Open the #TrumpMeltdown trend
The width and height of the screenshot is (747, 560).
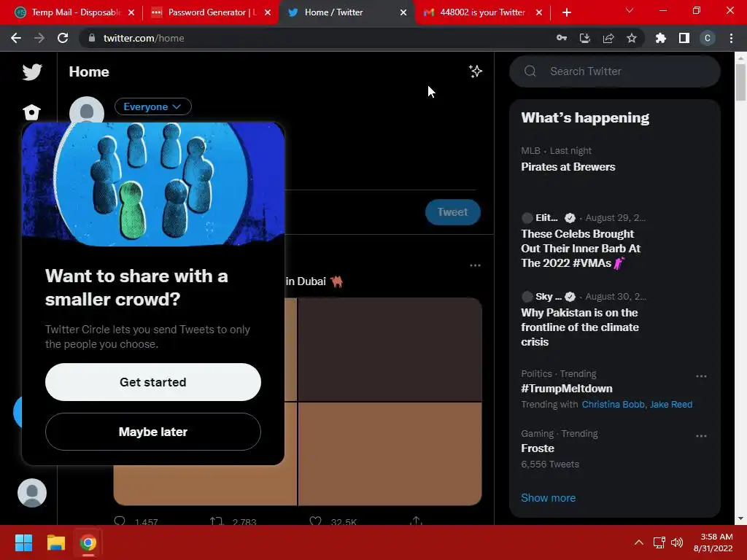[x=566, y=389]
